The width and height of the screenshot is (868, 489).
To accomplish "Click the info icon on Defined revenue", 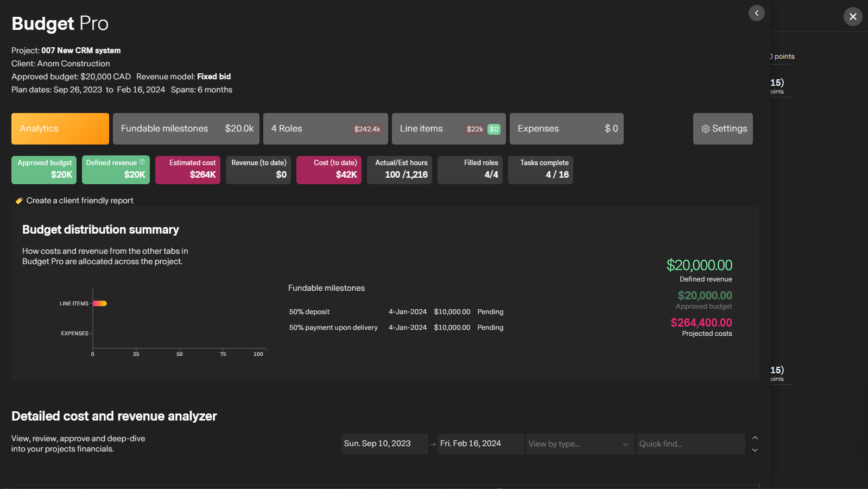I will tap(142, 162).
